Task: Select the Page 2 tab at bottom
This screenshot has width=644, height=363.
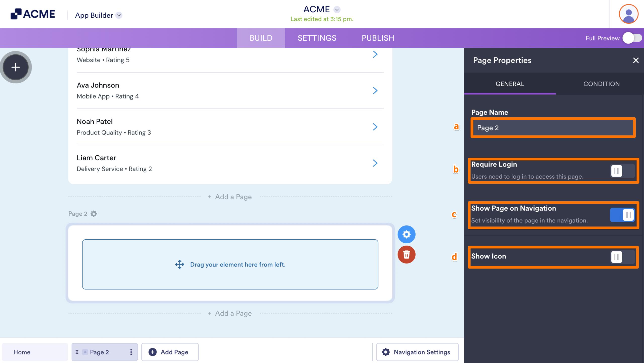Action: 105,352
